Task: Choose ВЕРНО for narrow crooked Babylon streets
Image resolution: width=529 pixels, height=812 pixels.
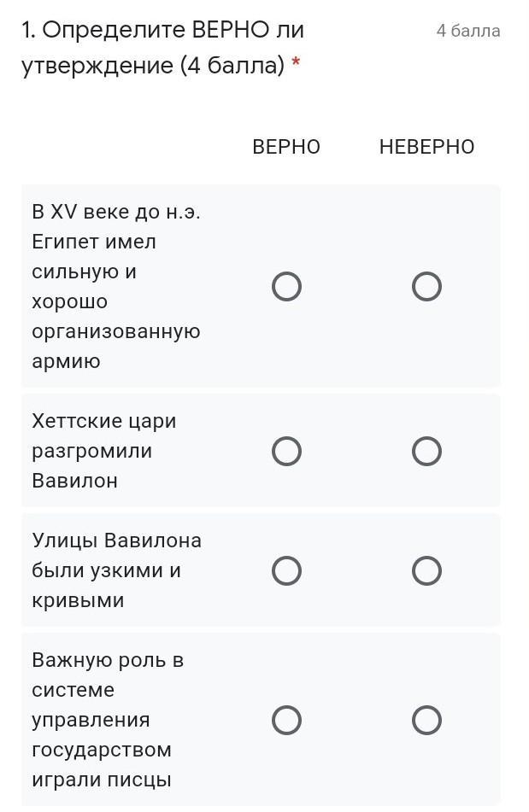Action: tap(286, 570)
